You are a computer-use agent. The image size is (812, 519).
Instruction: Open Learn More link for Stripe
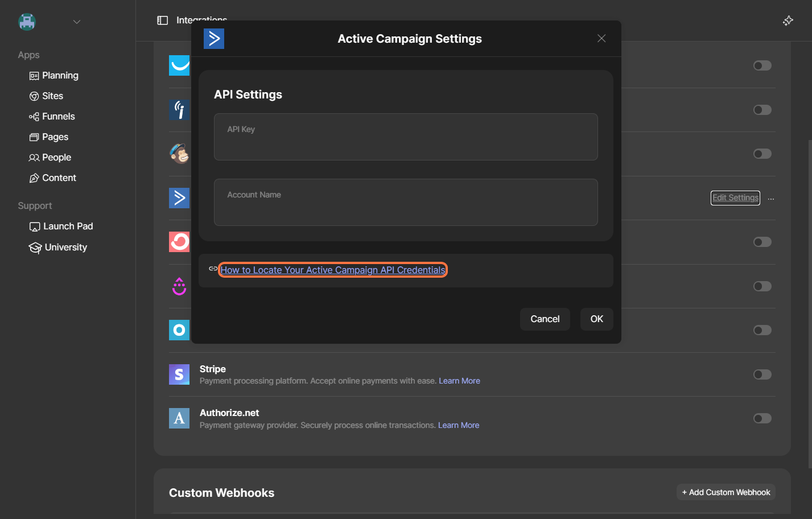[x=459, y=381]
